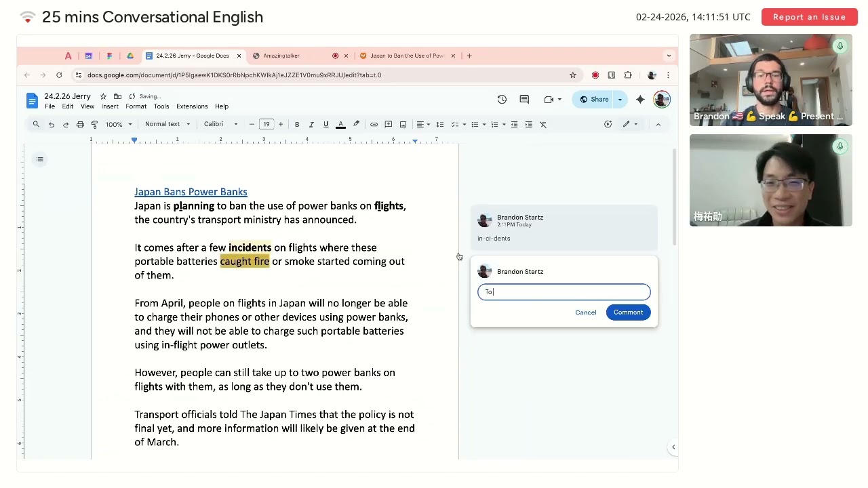This screenshot has width=868, height=488.
Task: Insert a link with the link icon
Action: (x=374, y=124)
